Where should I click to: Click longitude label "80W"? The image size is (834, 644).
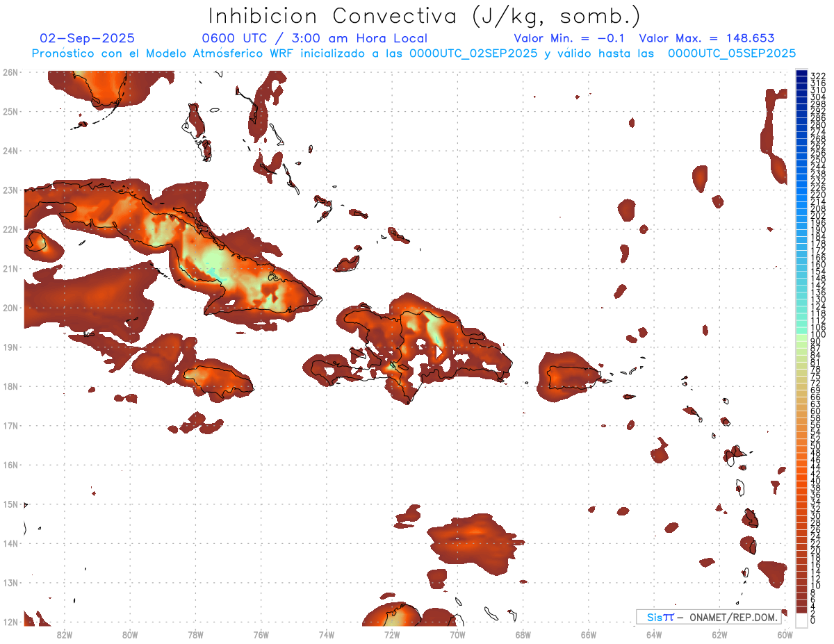[129, 634]
